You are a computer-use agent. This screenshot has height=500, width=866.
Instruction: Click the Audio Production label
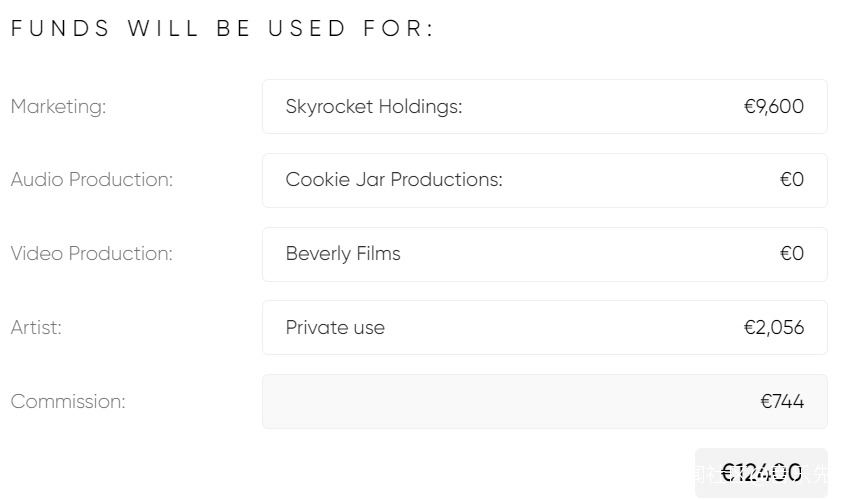(x=92, y=180)
